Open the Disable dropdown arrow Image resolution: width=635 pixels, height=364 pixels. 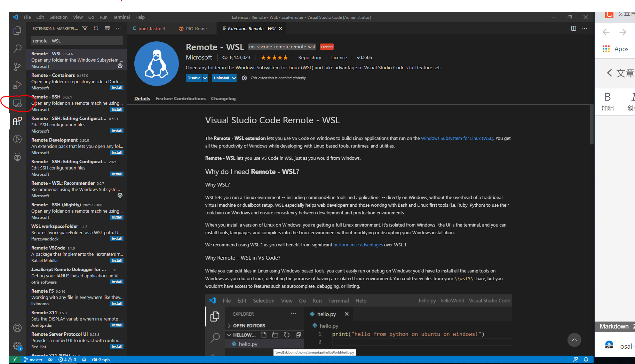(x=205, y=78)
